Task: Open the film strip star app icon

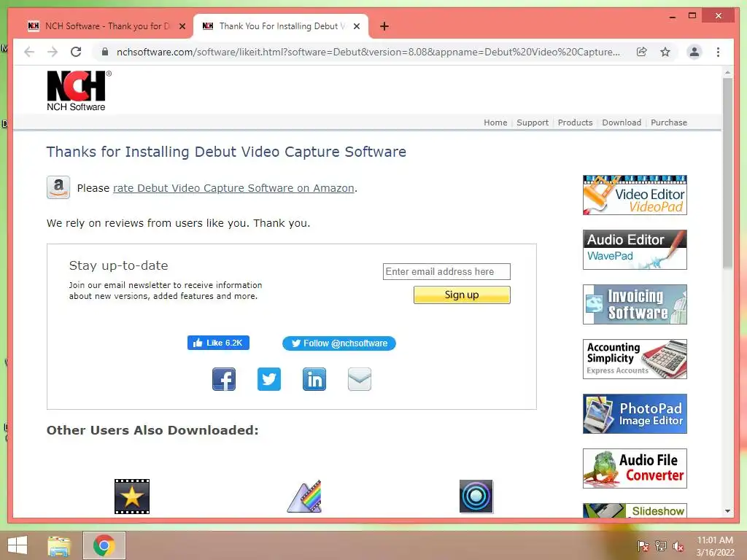Action: coord(132,496)
